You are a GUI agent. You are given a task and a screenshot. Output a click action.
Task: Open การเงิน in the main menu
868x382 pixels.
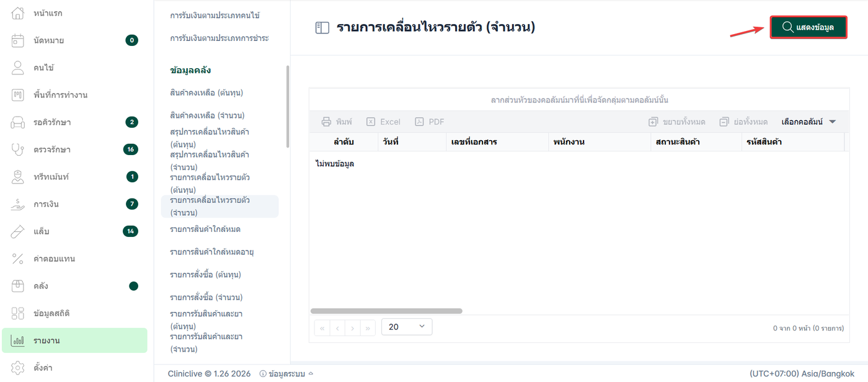74,204
